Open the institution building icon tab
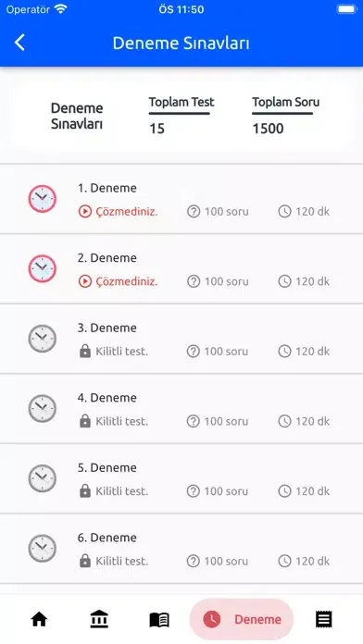Screen dimensions: 363x644 [99, 619]
